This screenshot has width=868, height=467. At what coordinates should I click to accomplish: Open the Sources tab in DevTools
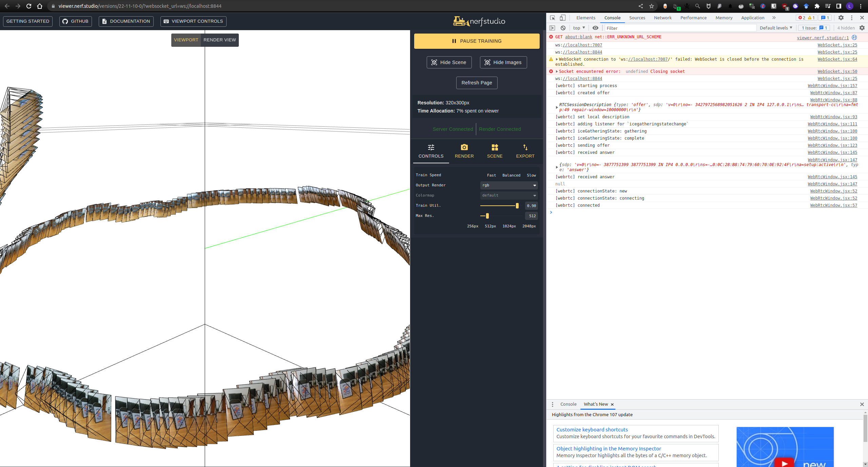click(637, 18)
